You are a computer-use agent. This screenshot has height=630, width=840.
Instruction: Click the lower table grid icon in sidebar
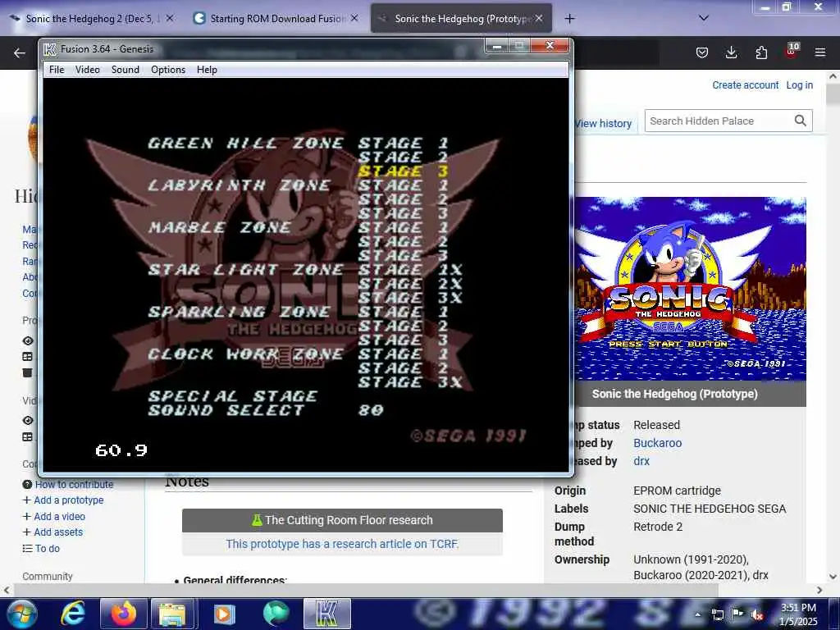click(x=28, y=436)
